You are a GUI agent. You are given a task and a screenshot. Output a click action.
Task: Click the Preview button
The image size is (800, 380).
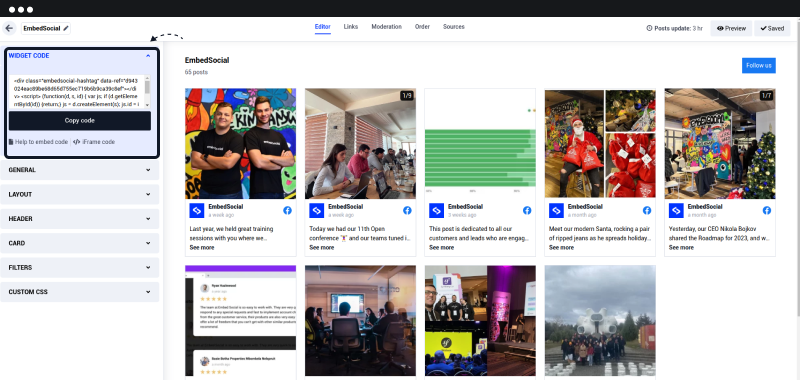click(731, 29)
